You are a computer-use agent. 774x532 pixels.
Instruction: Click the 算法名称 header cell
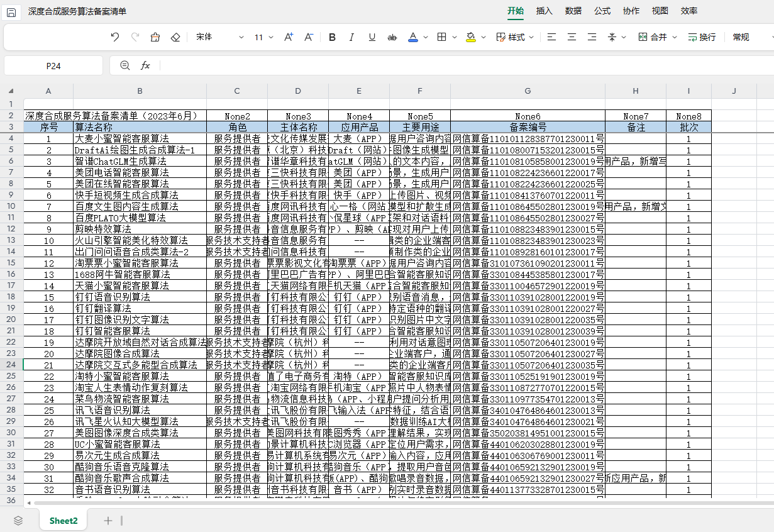coord(140,127)
